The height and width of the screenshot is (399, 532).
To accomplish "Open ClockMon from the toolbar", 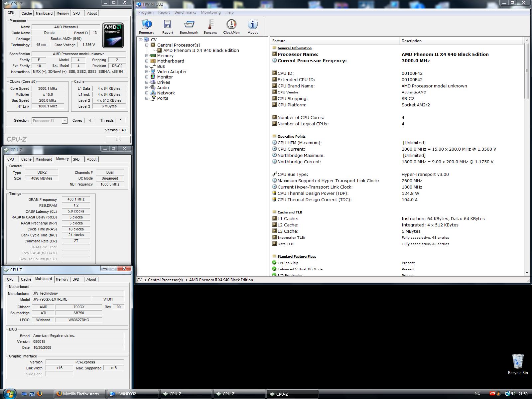I will pyautogui.click(x=231, y=27).
